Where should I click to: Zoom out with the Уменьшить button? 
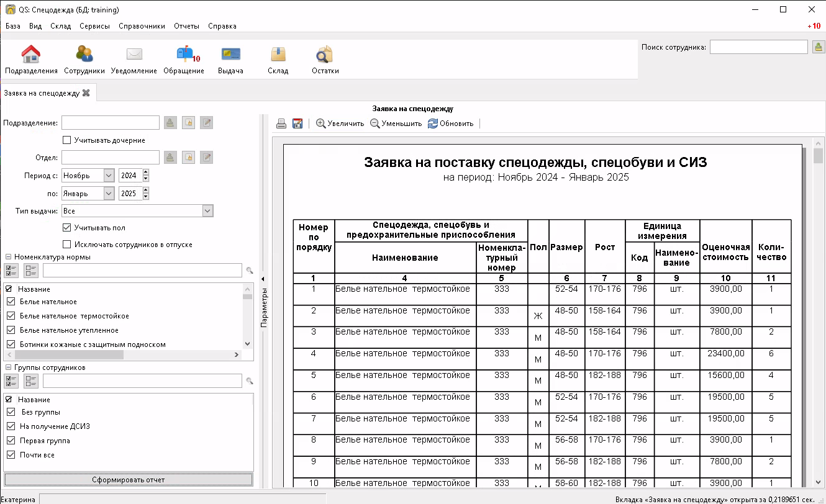tap(396, 124)
